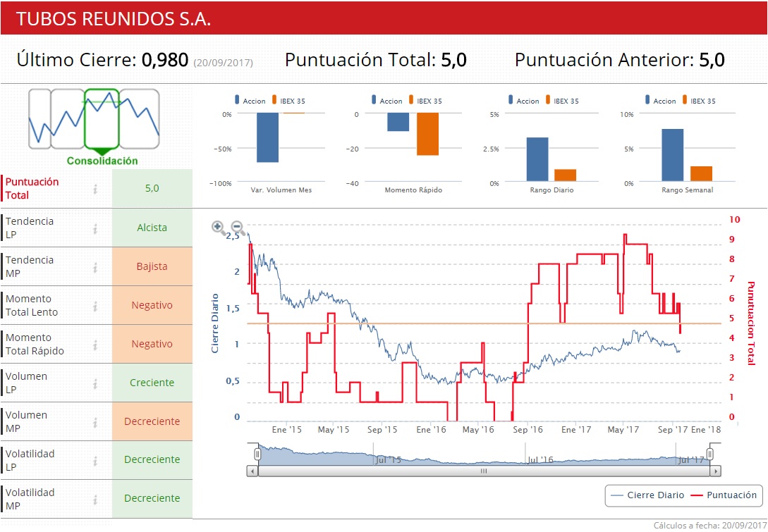This screenshot has height=532, width=768.
Task: Open info icon for Puntuación Total row
Action: pos(95,188)
